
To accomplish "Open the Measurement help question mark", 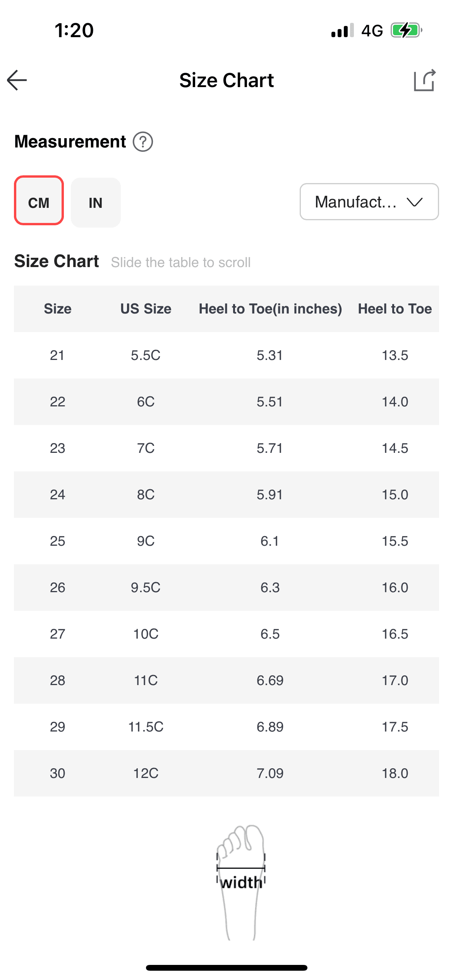I will (143, 142).
